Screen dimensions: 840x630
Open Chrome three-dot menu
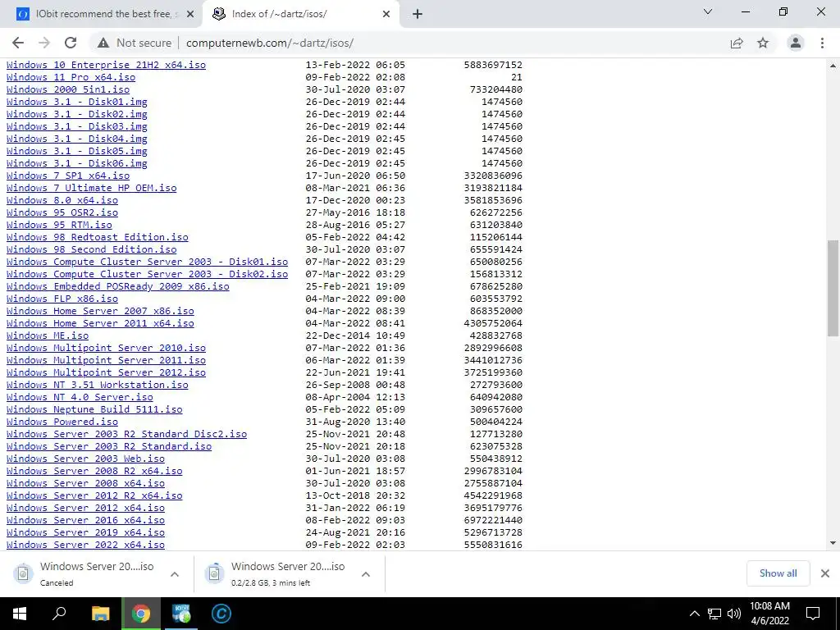click(822, 43)
